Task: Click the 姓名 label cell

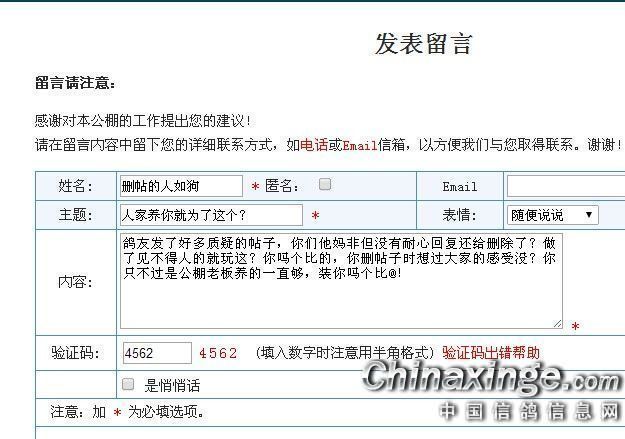Action: (75, 186)
